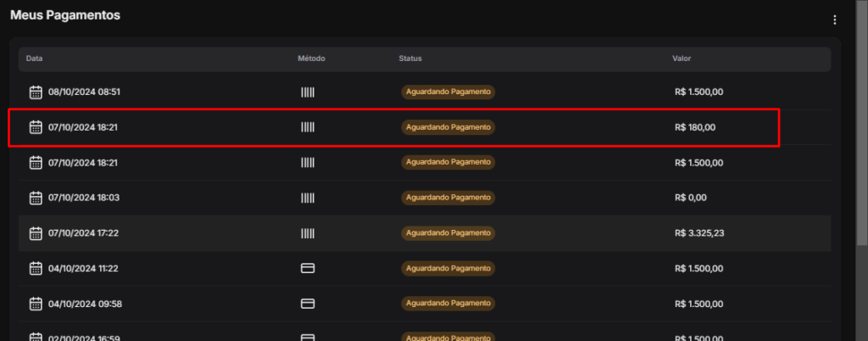
Task: Click barcode icon in the R$ 0,00 row
Action: point(308,198)
